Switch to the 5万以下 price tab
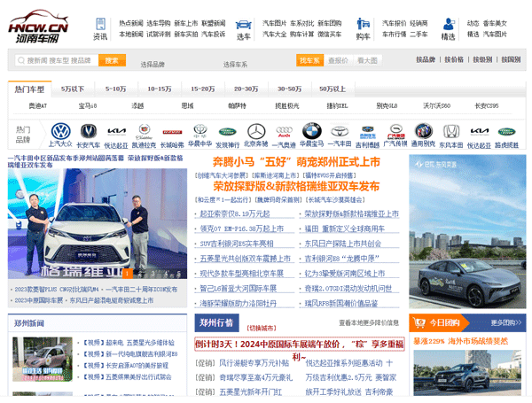Screen dimensions: 532x403 click(73, 89)
